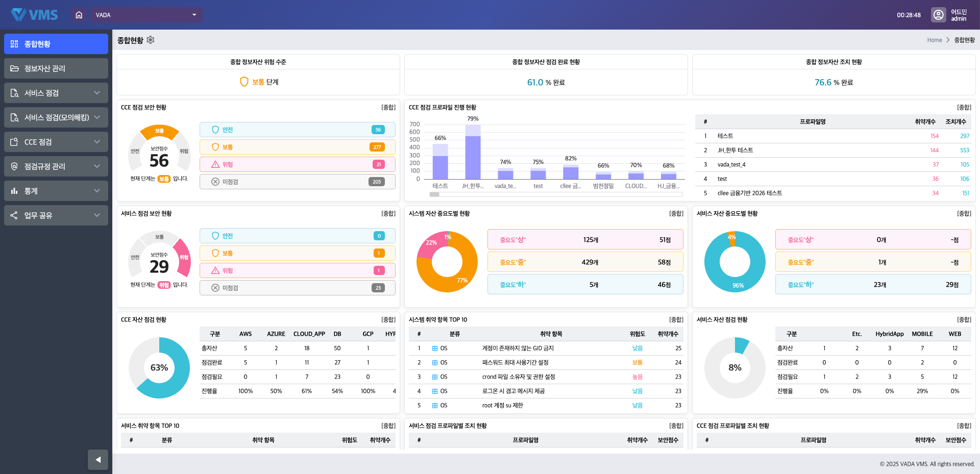Click the MOBILE column header in 서비스 자산 점검
The image size is (980, 474).
point(922,334)
